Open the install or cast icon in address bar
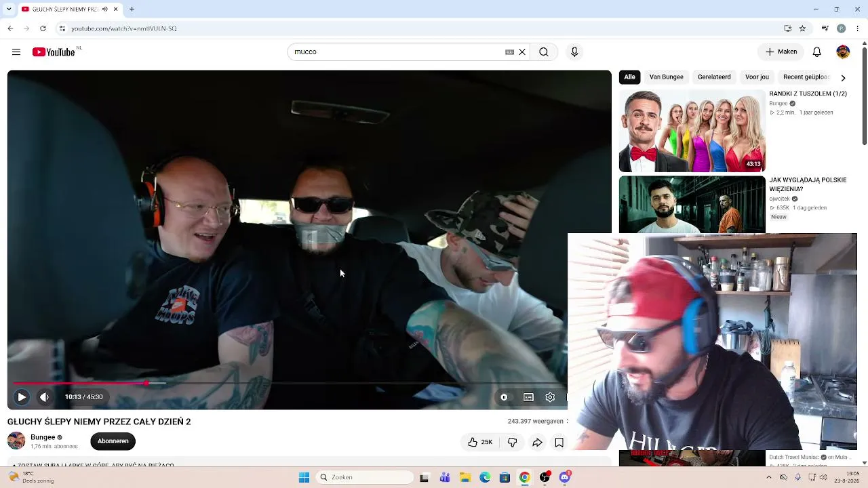Viewport: 868px width, 488px height. tap(787, 28)
